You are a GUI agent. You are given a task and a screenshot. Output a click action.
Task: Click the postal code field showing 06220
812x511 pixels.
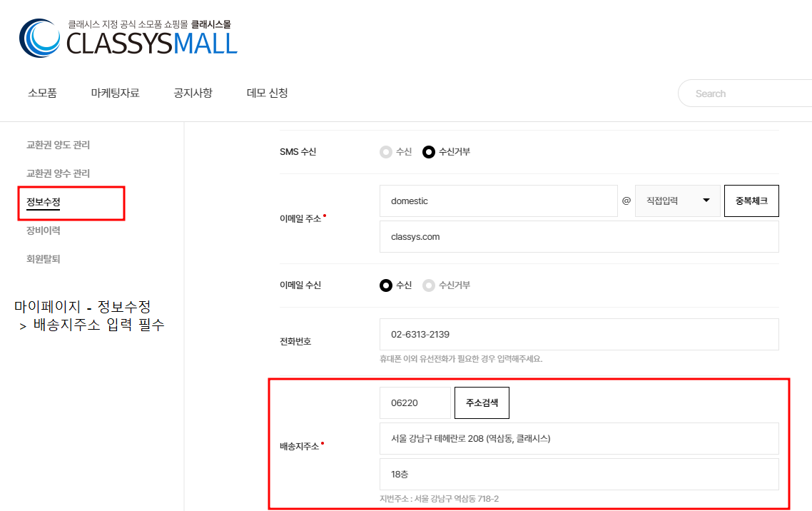click(x=415, y=403)
